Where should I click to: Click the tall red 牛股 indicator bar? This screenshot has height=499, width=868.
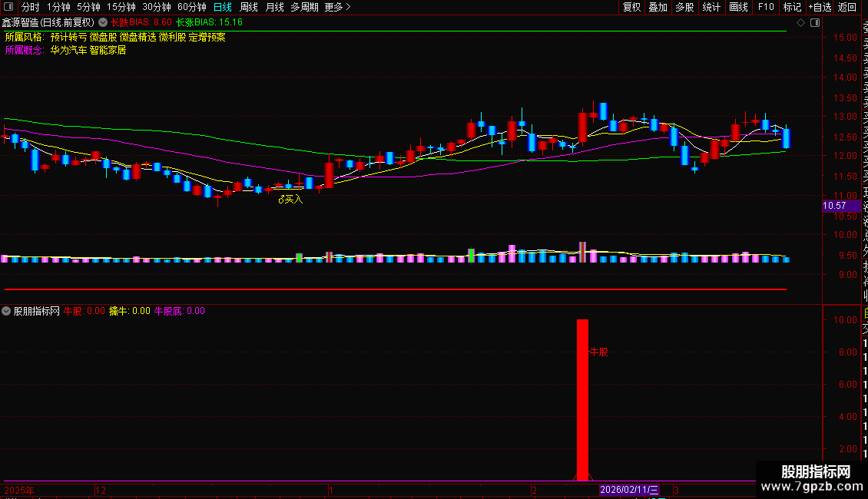click(582, 399)
